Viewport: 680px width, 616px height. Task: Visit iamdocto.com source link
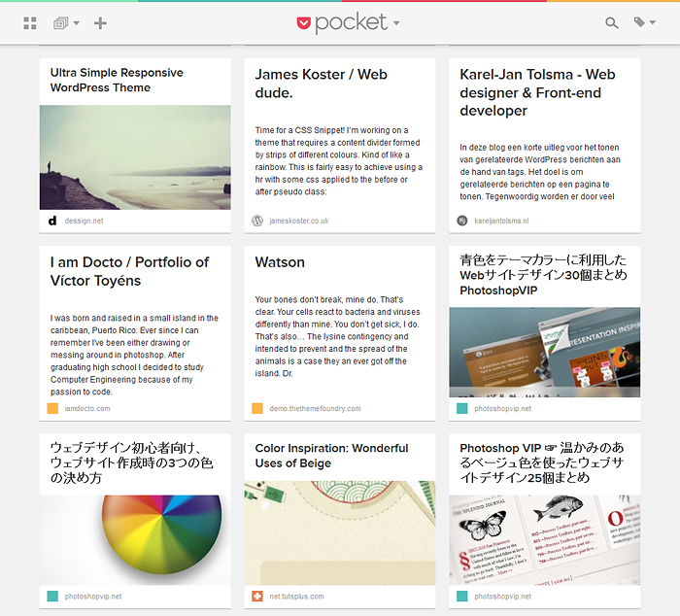(87, 409)
